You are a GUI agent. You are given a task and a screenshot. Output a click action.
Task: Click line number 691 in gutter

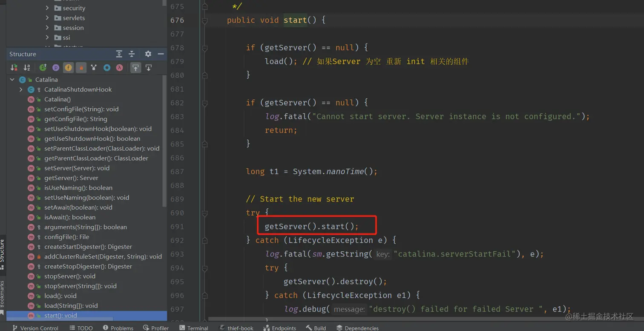pos(177,227)
